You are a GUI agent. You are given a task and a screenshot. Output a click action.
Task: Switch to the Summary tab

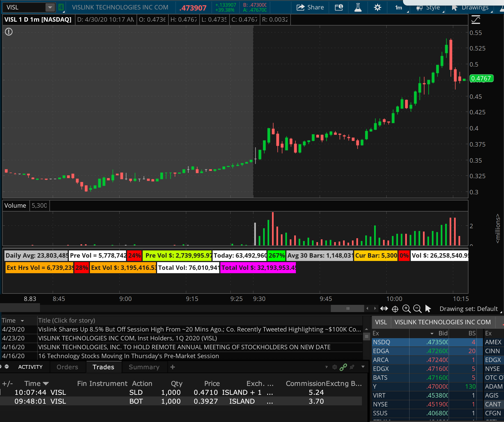(x=144, y=367)
